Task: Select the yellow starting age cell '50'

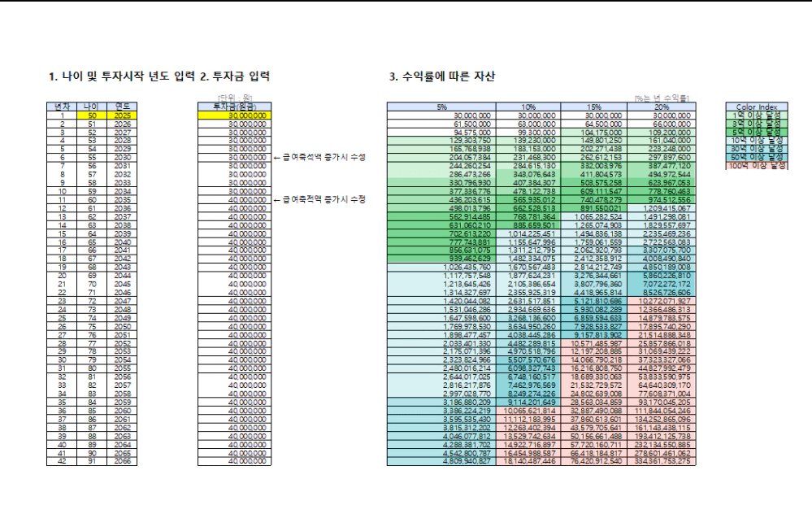Action: pos(92,115)
